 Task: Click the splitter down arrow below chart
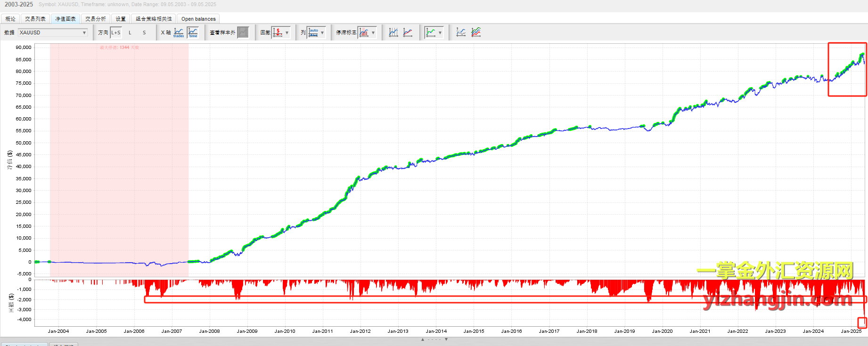click(x=446, y=339)
